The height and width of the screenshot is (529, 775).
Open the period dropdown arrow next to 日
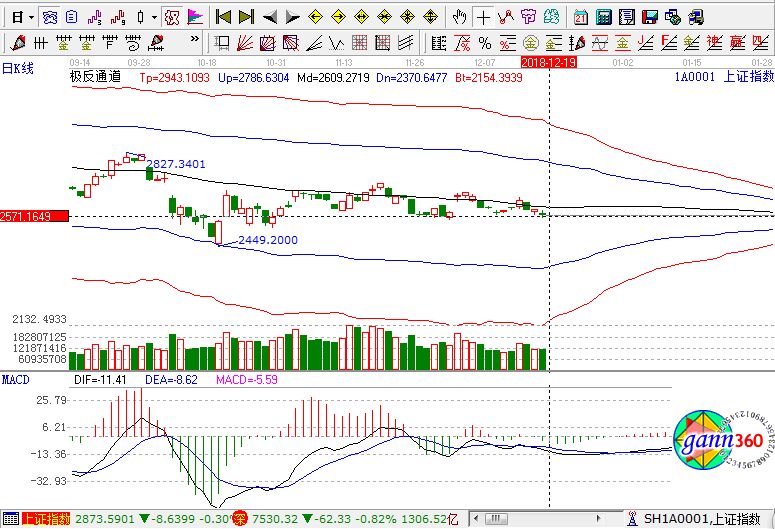[32, 17]
